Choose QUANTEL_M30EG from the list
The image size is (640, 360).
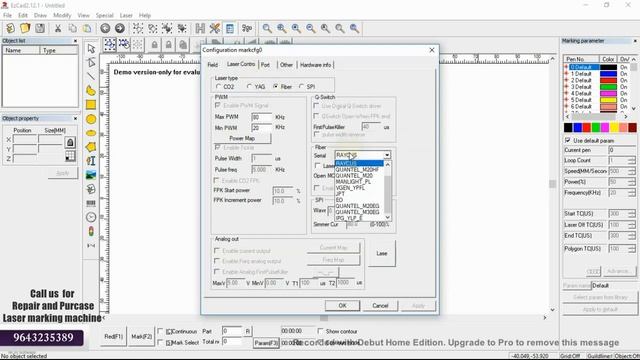point(358,212)
